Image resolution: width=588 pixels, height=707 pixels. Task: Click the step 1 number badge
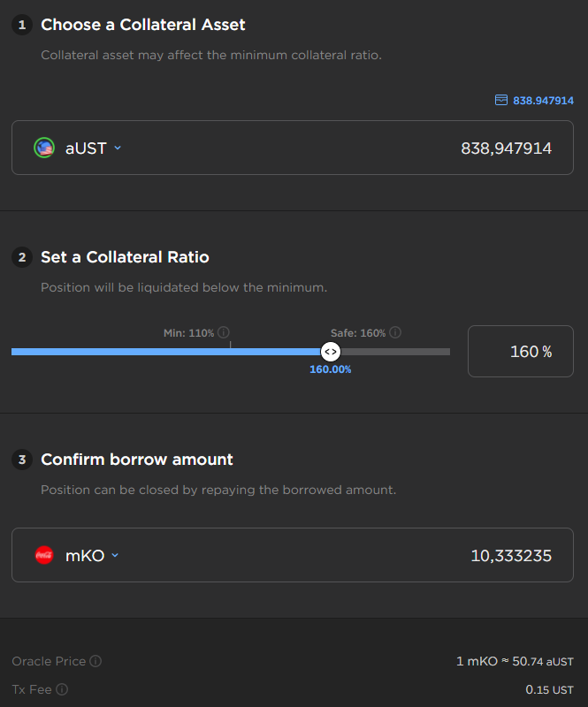pyautogui.click(x=22, y=25)
